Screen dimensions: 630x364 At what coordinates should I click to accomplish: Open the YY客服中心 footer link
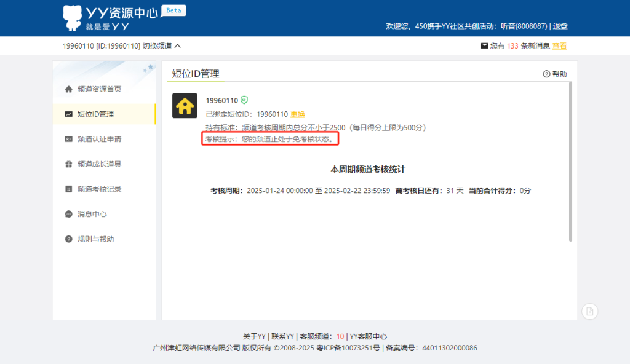point(369,337)
